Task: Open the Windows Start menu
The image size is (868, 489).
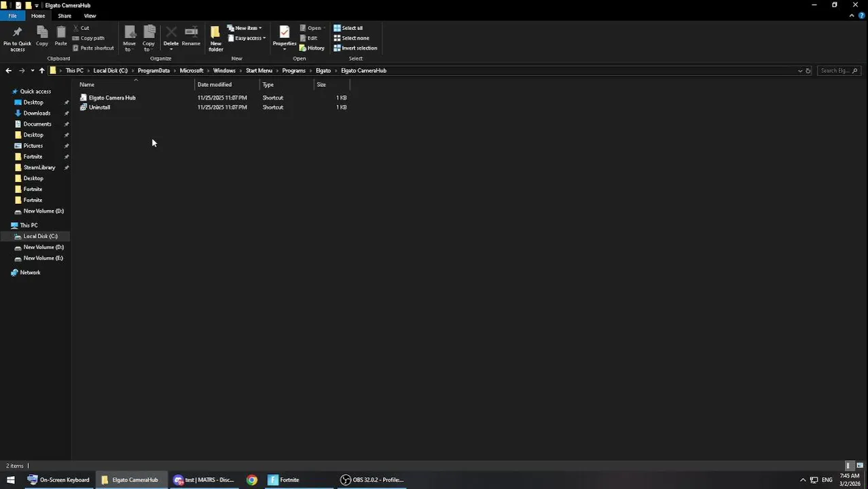Action: point(10,480)
